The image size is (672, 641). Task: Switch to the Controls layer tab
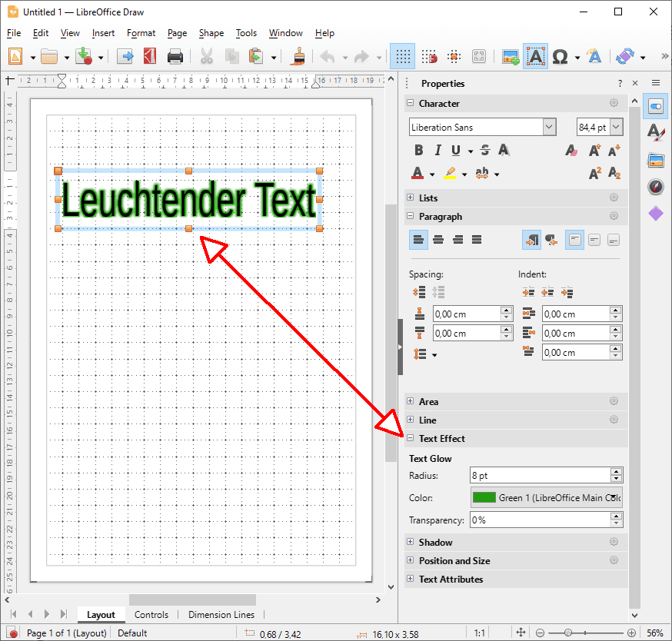click(151, 615)
